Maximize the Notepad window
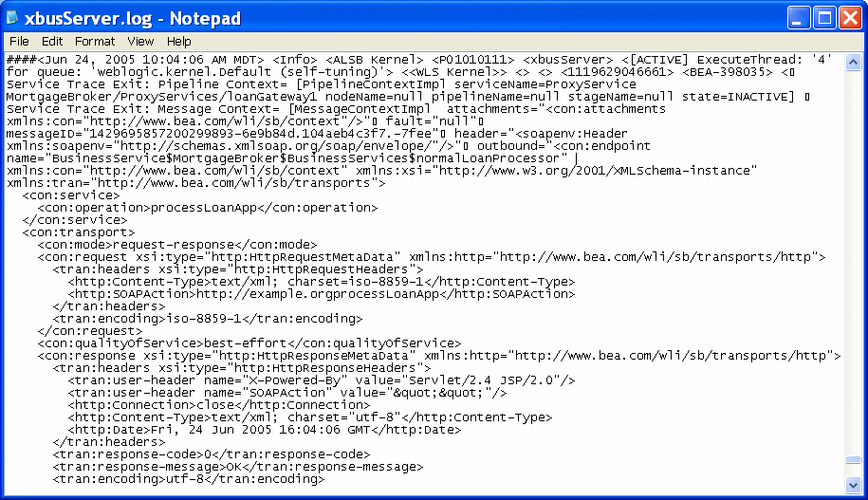Image resolution: width=868 pixels, height=500 pixels. pyautogui.click(x=824, y=18)
